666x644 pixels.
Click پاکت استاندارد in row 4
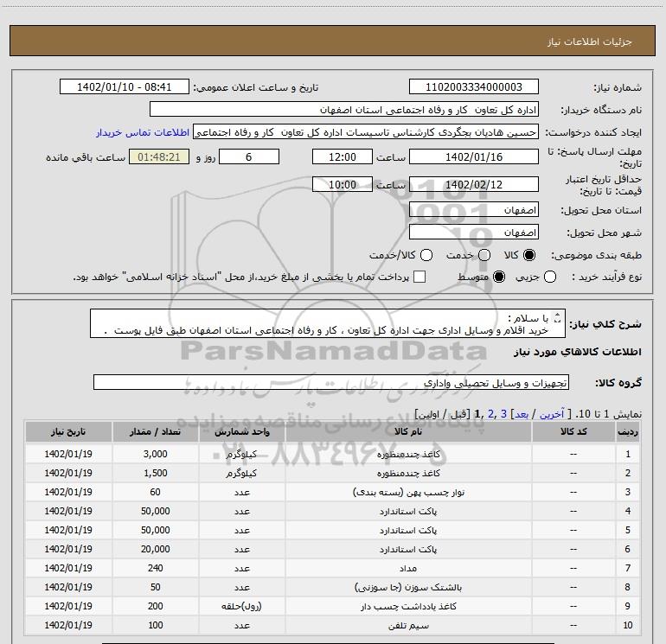pos(408,511)
